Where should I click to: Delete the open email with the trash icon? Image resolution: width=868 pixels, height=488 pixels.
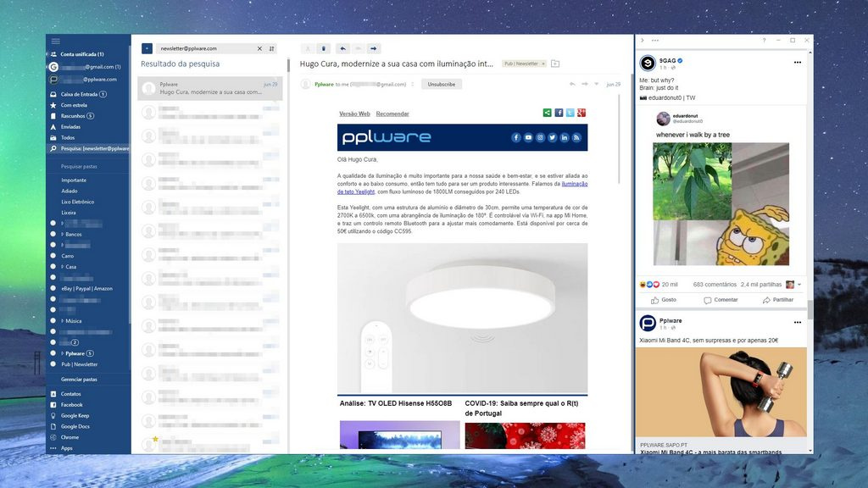(x=324, y=48)
